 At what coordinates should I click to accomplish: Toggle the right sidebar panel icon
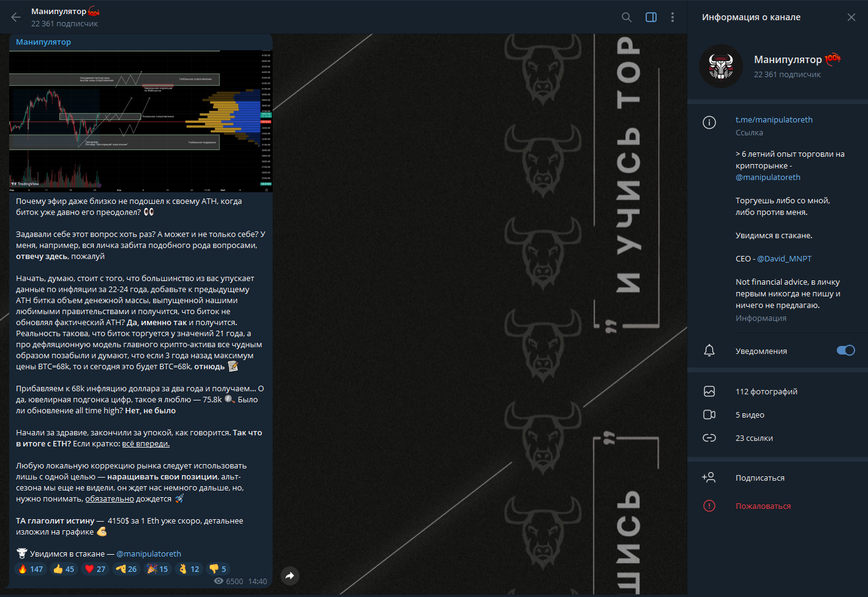pos(651,17)
